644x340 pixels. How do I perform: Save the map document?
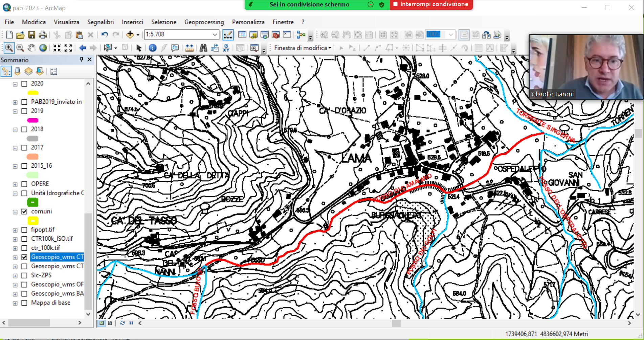[31, 34]
